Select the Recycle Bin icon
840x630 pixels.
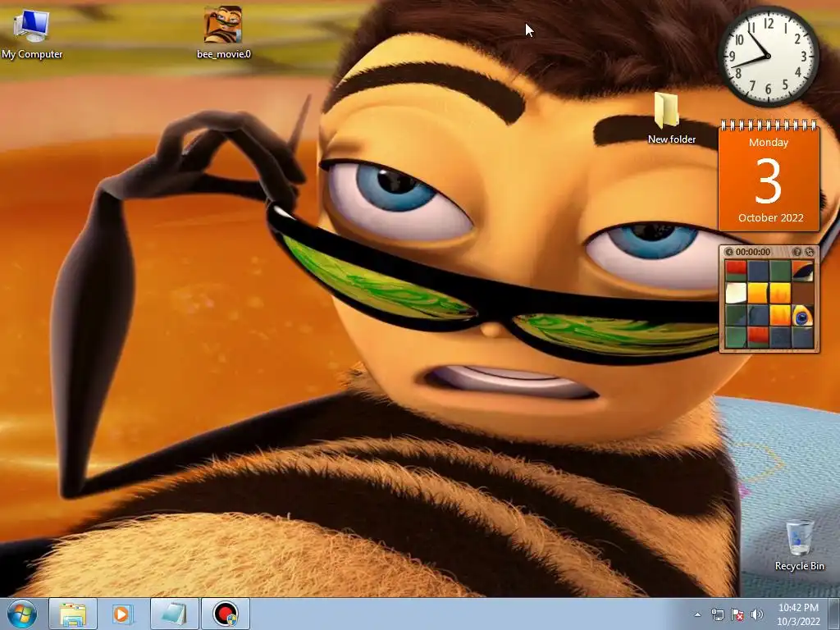[799, 545]
